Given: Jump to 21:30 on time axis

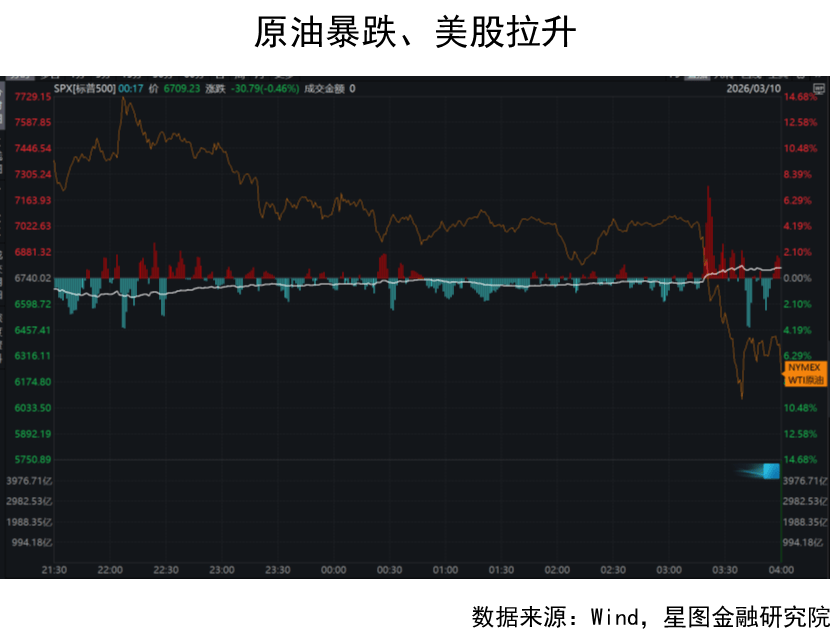Looking at the screenshot, I should pyautogui.click(x=54, y=570).
